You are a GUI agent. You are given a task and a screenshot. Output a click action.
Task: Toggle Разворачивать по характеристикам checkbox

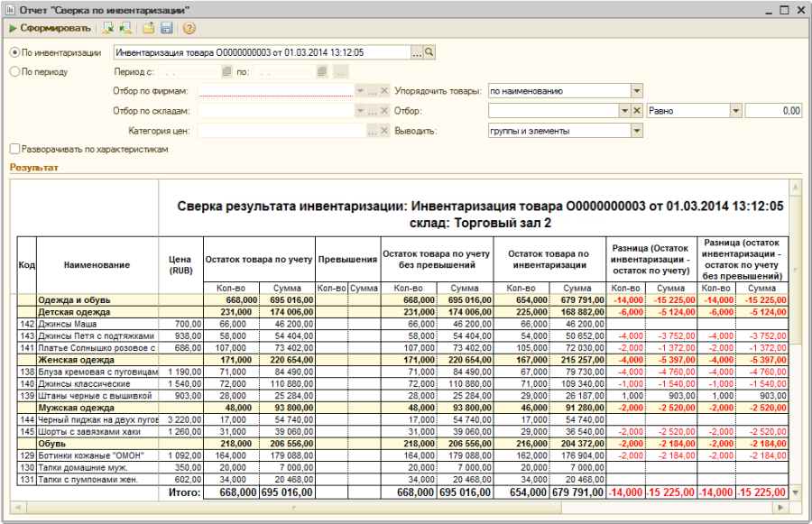tap(15, 149)
